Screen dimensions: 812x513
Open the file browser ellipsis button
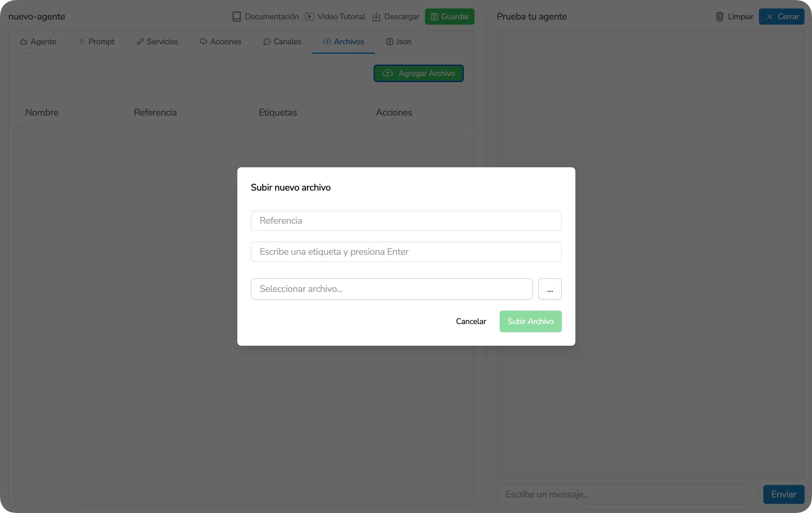(550, 289)
